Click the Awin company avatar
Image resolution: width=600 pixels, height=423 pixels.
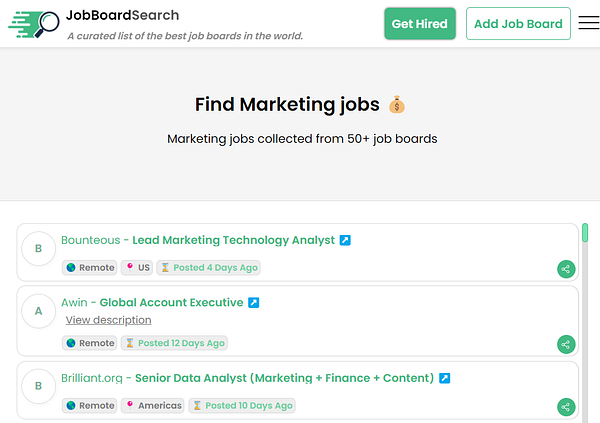(x=38, y=311)
